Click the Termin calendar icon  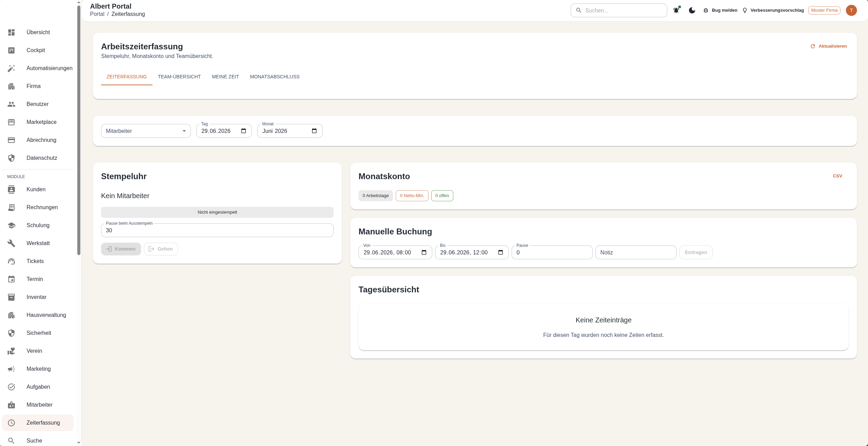(x=11, y=279)
